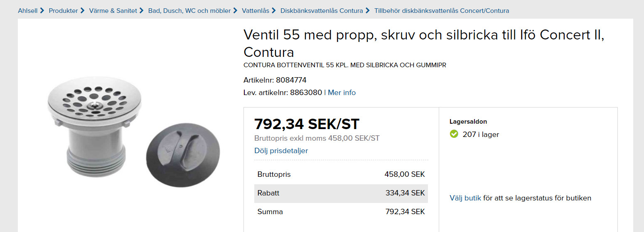
Task: Choose a store via Välj butik
Action: 465,198
